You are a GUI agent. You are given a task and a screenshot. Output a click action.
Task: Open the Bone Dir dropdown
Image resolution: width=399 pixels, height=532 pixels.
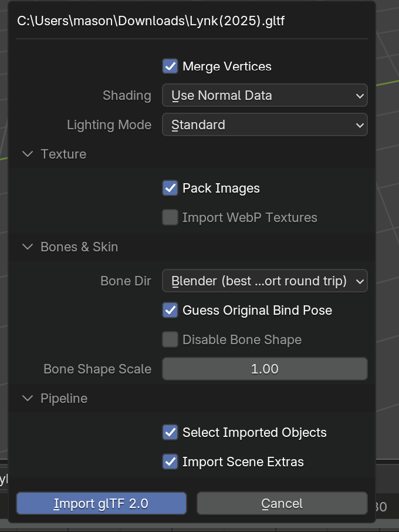click(x=264, y=281)
